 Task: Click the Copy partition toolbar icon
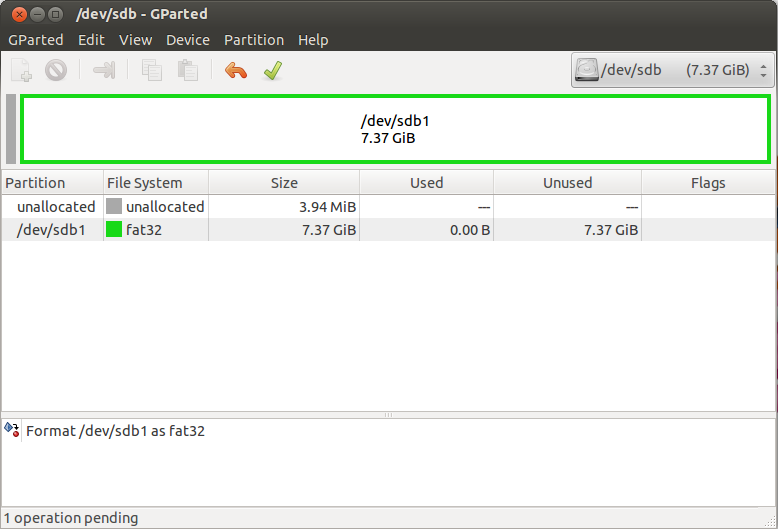tap(152, 70)
